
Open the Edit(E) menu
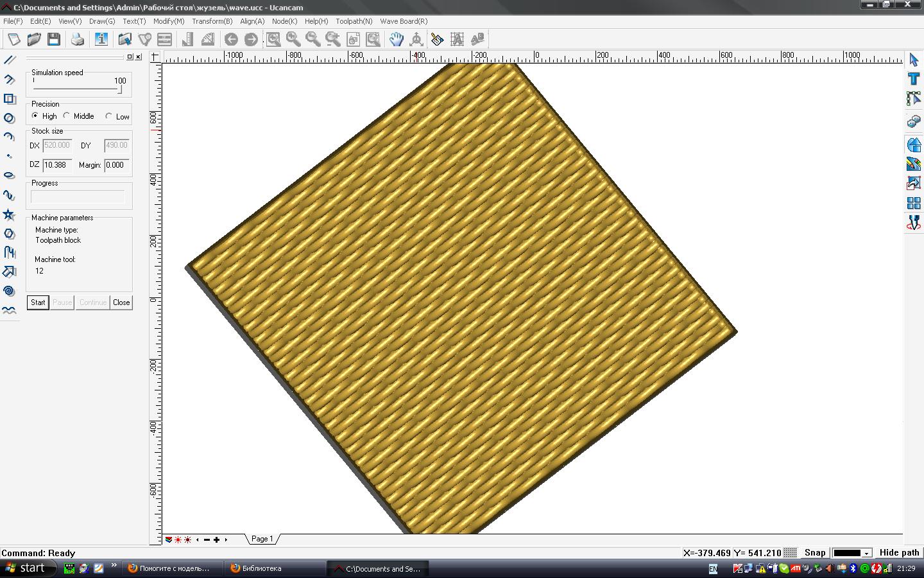tap(40, 21)
